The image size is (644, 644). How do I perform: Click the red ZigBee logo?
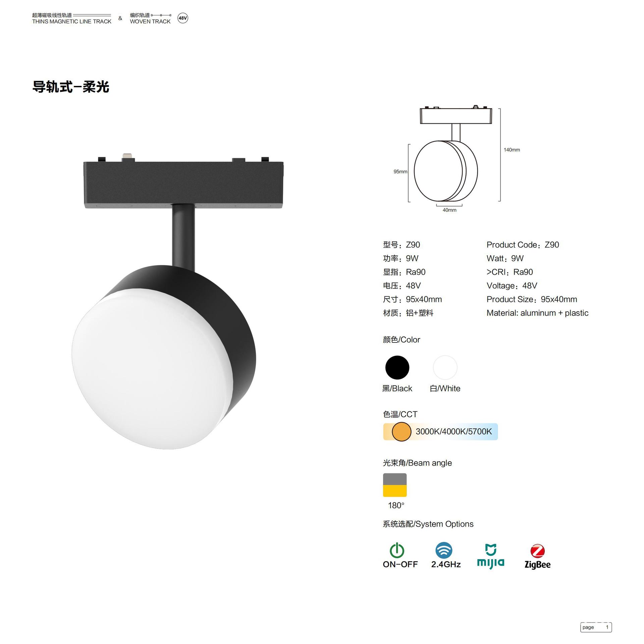[x=537, y=551]
